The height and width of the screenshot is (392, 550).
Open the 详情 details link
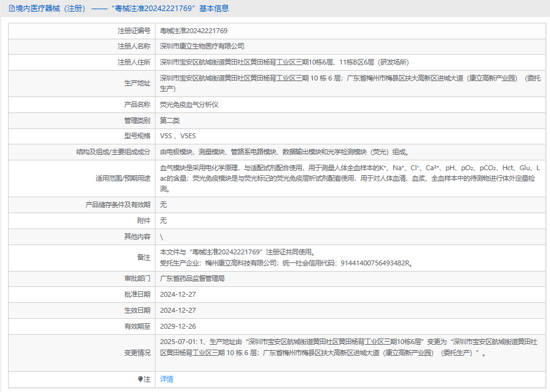pos(167,379)
